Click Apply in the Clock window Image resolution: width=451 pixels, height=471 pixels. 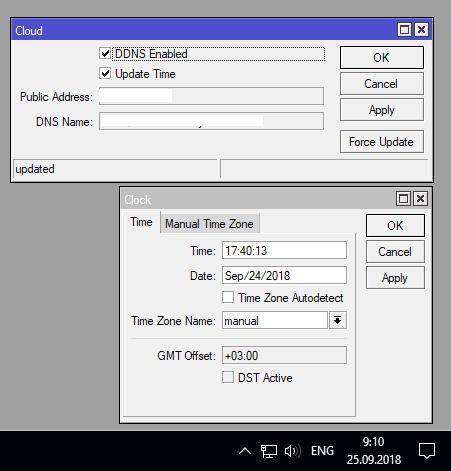point(395,278)
